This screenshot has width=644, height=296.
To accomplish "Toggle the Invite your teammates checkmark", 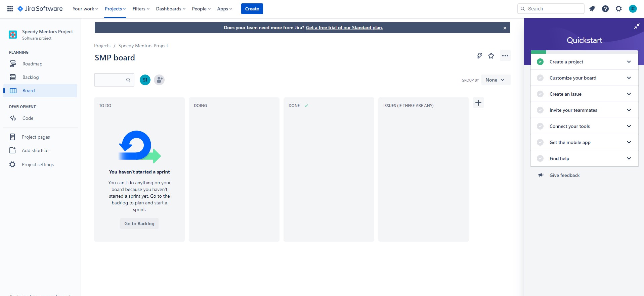I will (x=540, y=110).
